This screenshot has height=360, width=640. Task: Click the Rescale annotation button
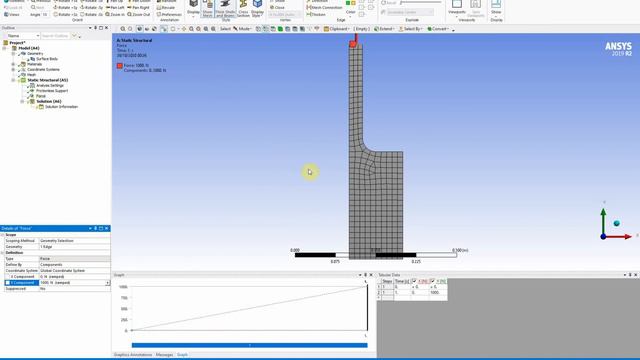point(166,7)
